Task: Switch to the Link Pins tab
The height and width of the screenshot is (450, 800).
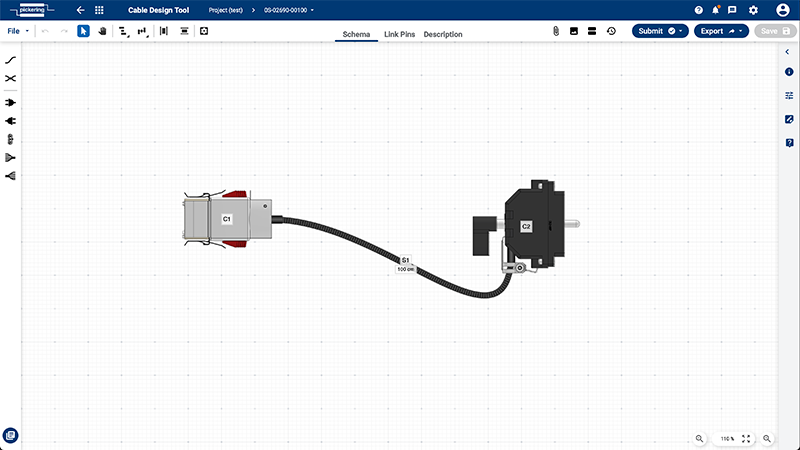Action: click(399, 34)
